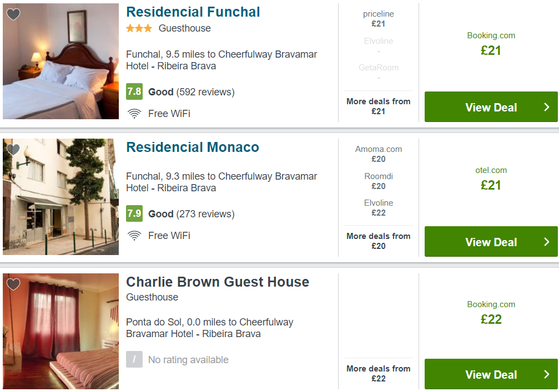Select Amoma.com £20 deal
The height and width of the screenshot is (392, 559).
[379, 154]
